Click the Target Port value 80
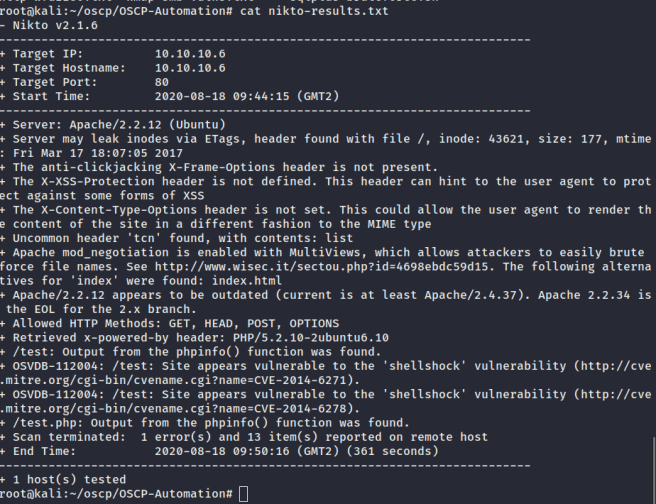The width and height of the screenshot is (656, 504). (x=162, y=81)
